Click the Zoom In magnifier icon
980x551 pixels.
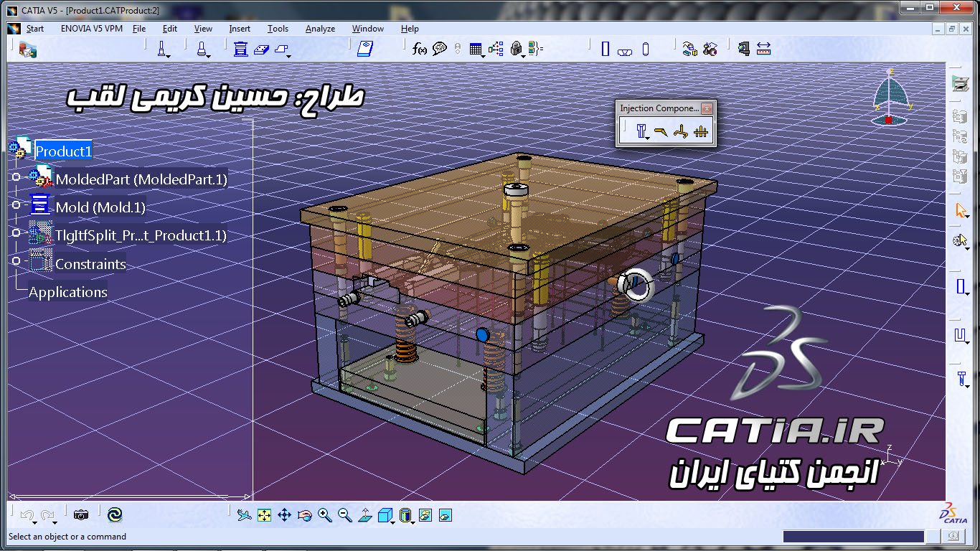(x=325, y=515)
